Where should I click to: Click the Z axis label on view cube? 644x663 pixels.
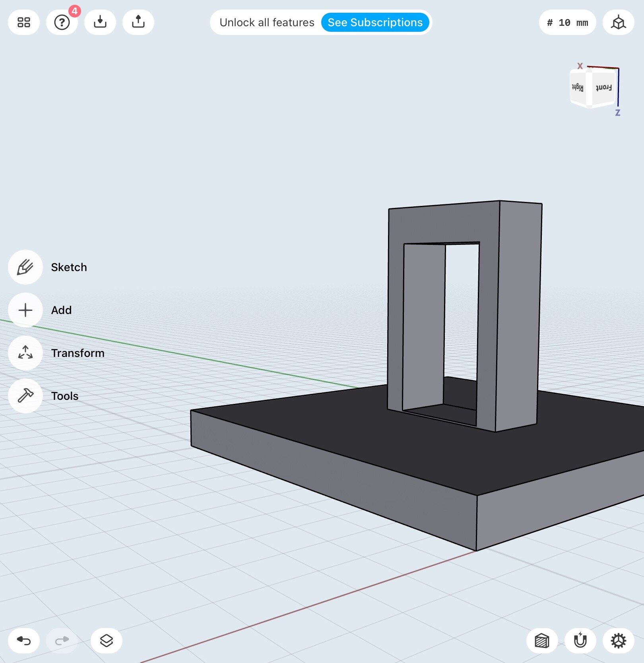pos(618,113)
